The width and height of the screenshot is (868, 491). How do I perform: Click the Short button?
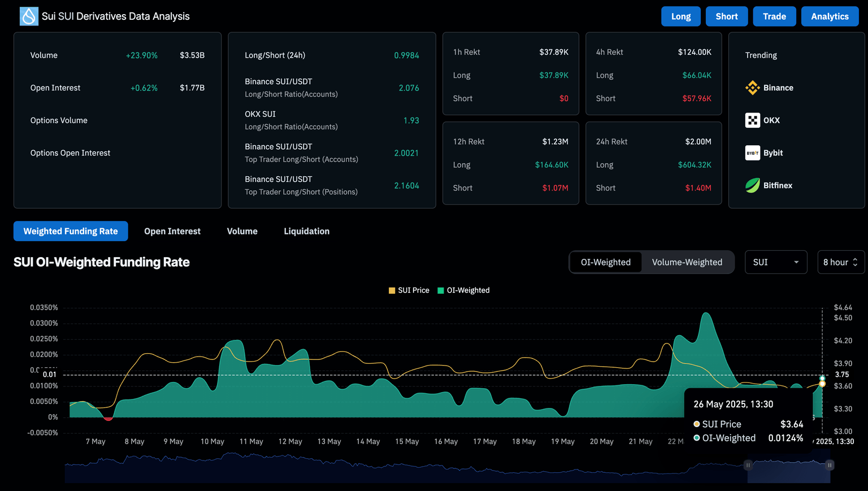click(727, 16)
